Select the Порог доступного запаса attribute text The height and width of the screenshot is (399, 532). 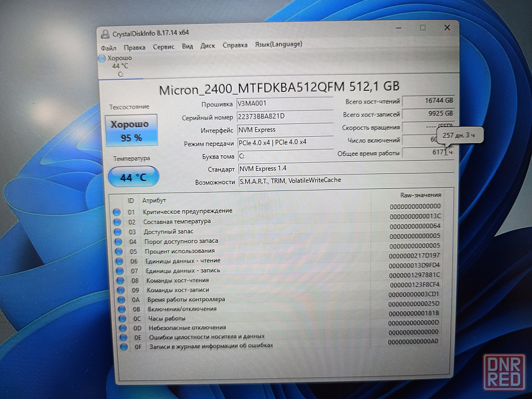coord(181,241)
